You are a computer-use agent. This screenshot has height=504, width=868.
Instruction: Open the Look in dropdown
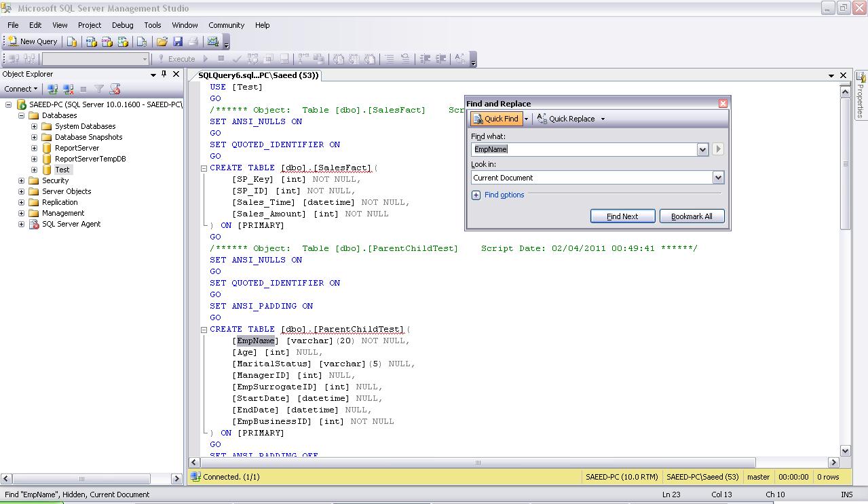[x=718, y=178]
